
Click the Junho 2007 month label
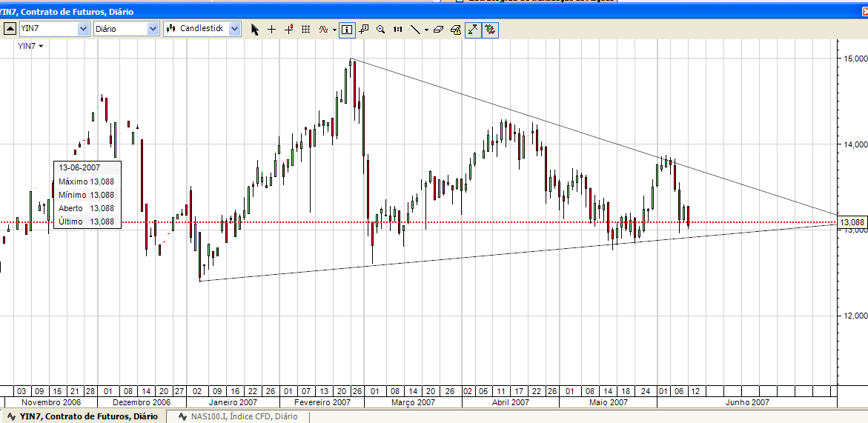click(x=746, y=402)
